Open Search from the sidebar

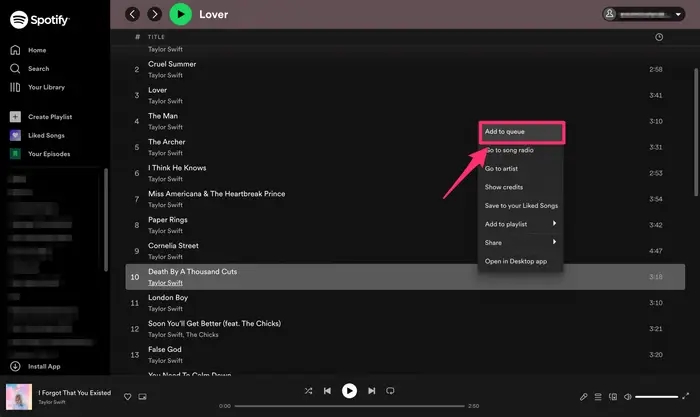(38, 69)
